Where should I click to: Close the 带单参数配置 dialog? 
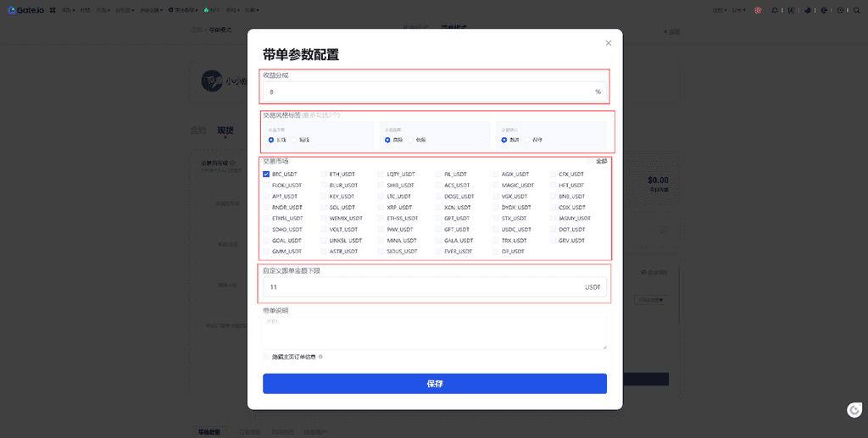pyautogui.click(x=608, y=43)
